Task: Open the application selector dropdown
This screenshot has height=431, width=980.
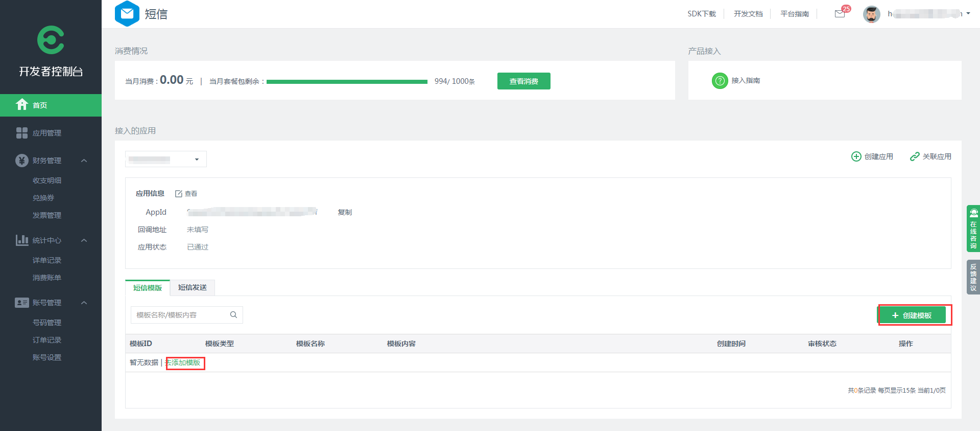Action: (x=165, y=160)
